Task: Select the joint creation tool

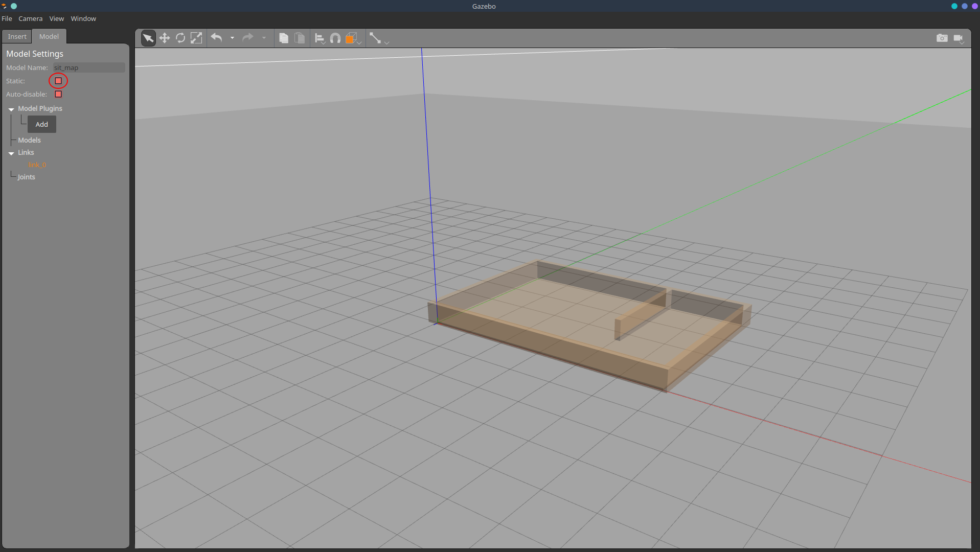Action: pyautogui.click(x=375, y=38)
